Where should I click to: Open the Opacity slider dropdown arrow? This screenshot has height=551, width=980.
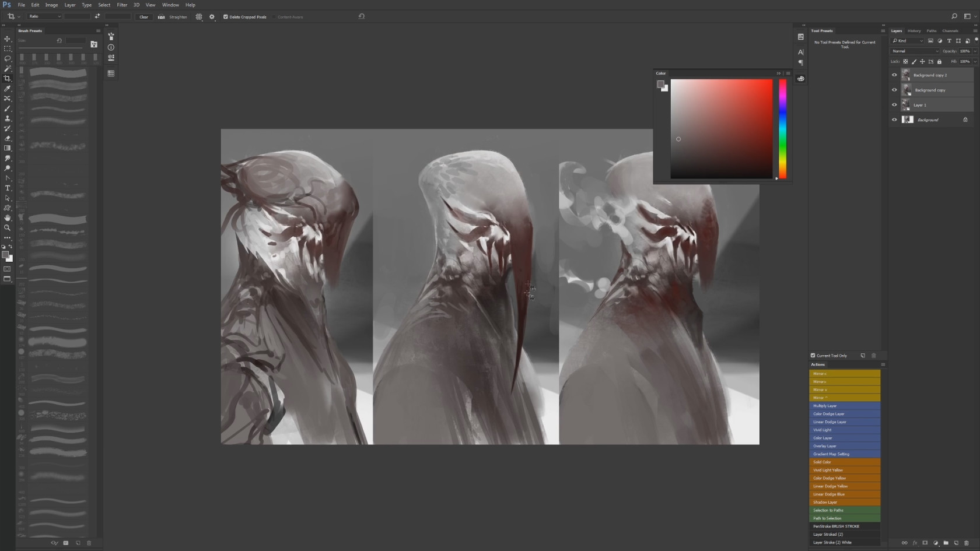(975, 51)
